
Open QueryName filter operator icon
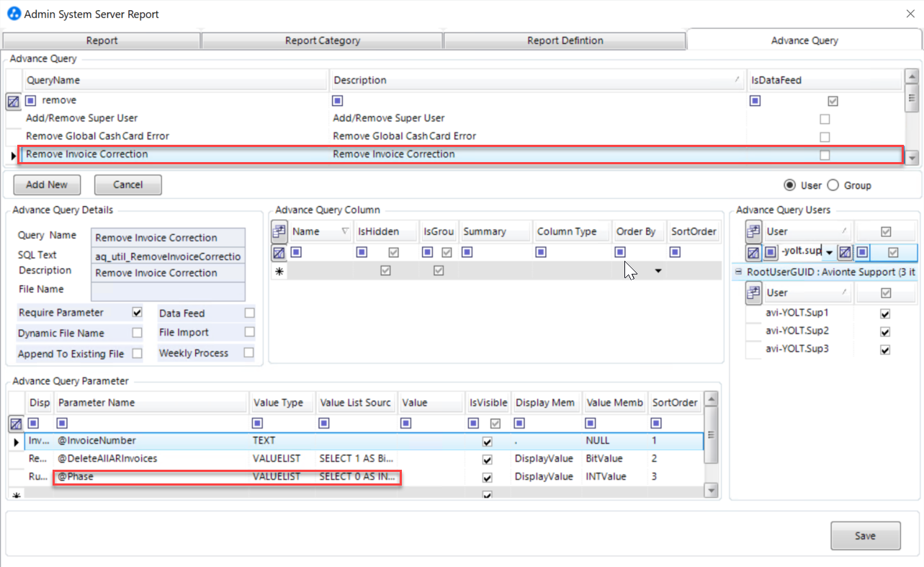31,101
